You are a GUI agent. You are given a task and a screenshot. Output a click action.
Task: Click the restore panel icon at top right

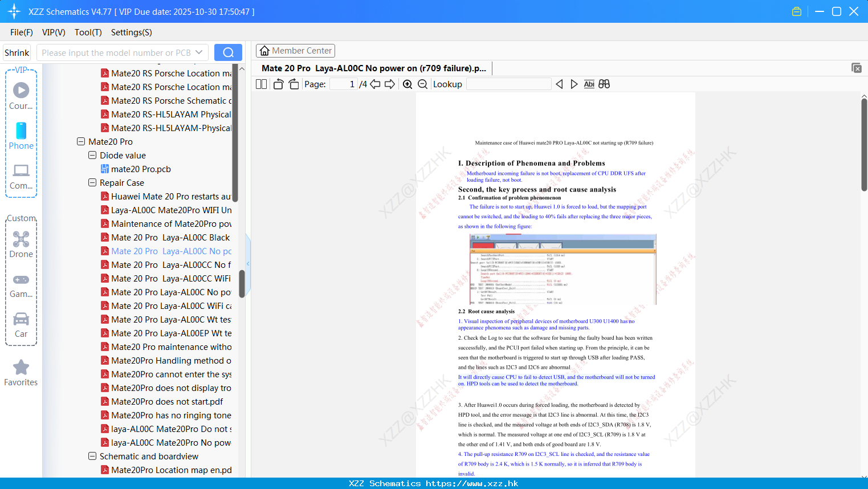(x=856, y=68)
